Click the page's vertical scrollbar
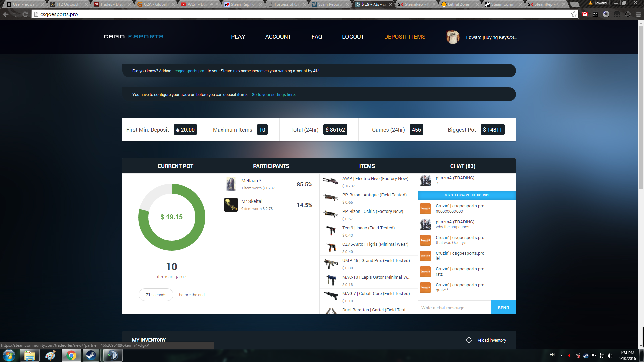 [641, 107]
